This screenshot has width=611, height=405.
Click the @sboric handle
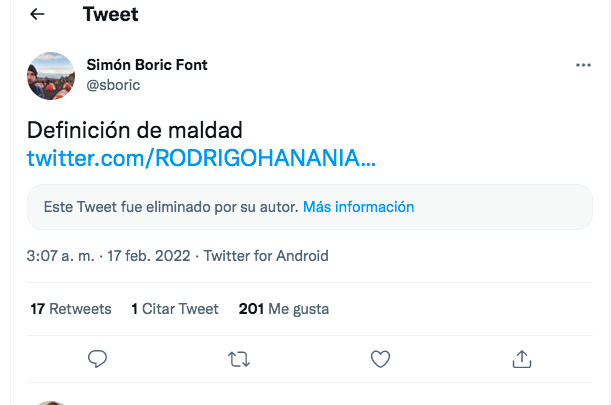tap(113, 85)
